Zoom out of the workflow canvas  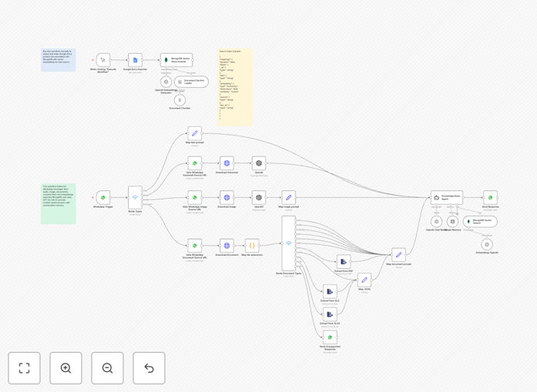[x=107, y=368]
